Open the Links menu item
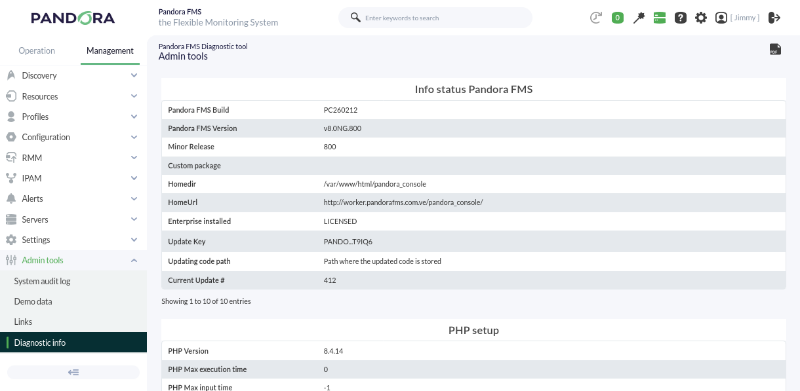Screen dimensions: 800x391 click(x=23, y=322)
